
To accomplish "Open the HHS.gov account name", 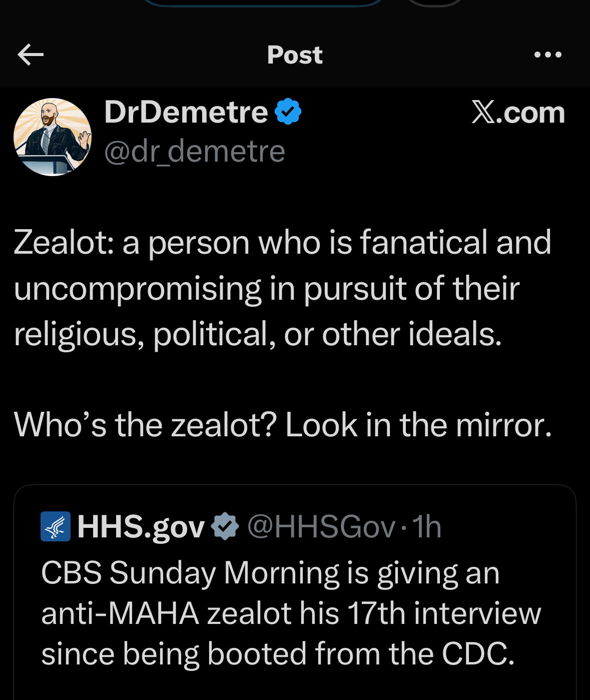I will pyautogui.click(x=141, y=526).
